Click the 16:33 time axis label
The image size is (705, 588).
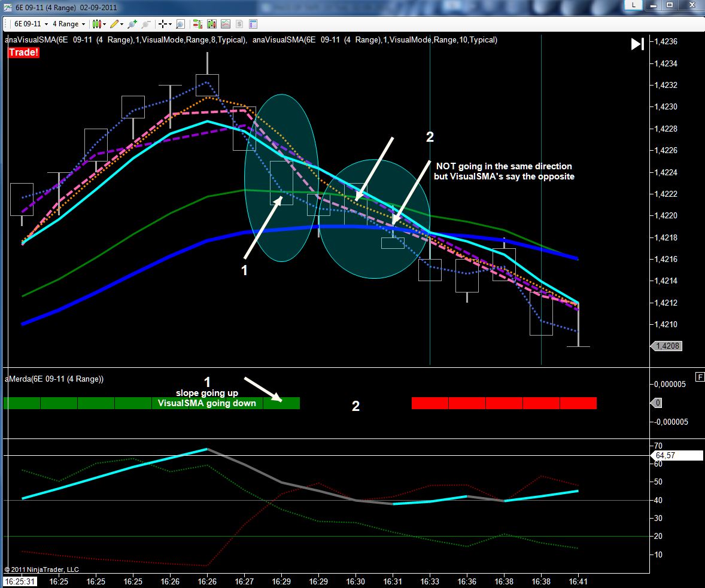coord(430,581)
